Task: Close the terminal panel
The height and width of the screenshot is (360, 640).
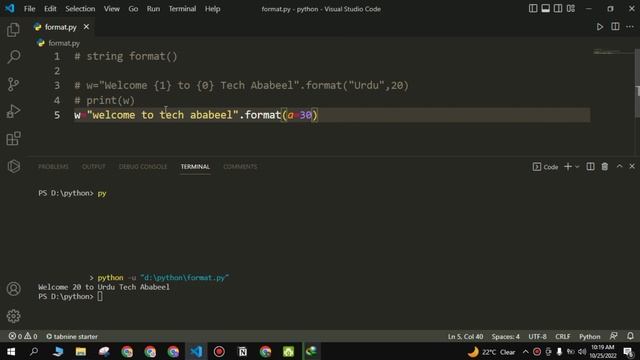Action: click(x=632, y=166)
